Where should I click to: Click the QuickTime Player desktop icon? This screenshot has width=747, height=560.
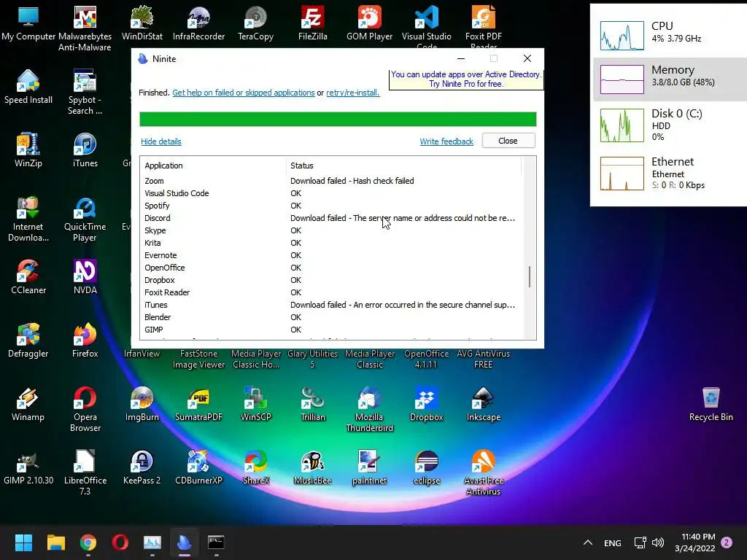[85, 219]
